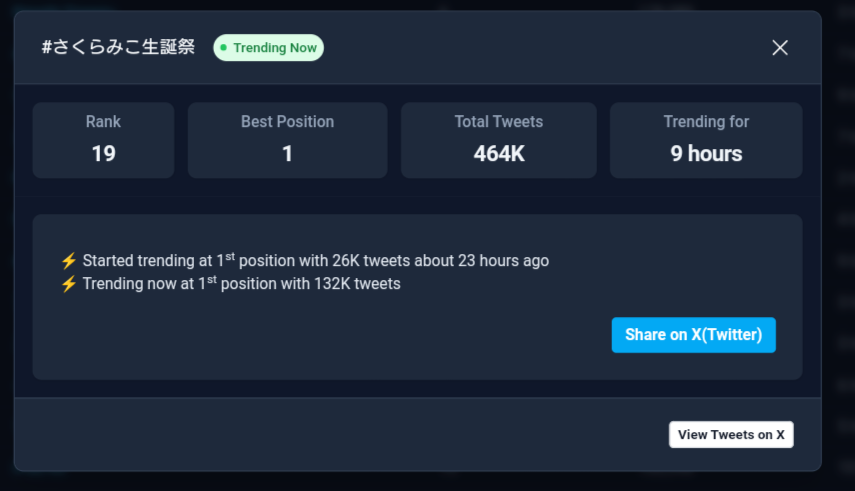Image resolution: width=855 pixels, height=491 pixels.
Task: Click the green dot in Trending Now badge
Action: (x=224, y=48)
